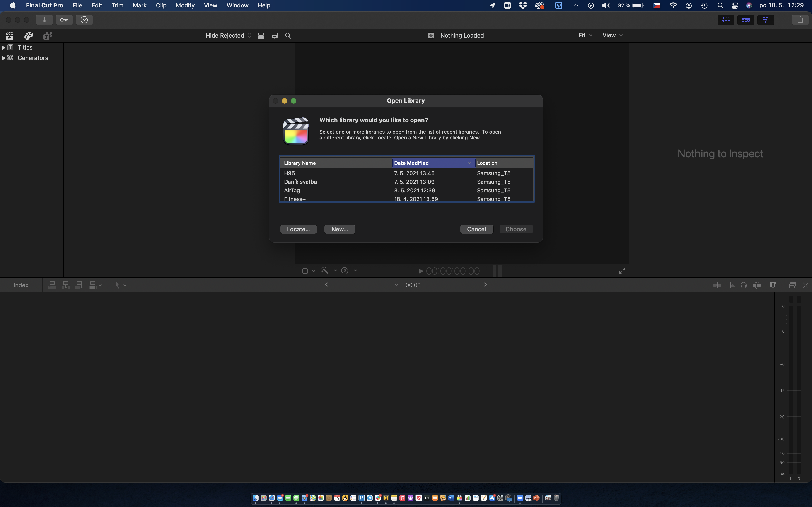The width and height of the screenshot is (812, 507).
Task: Switch to full screen viewer arrows
Action: click(622, 271)
